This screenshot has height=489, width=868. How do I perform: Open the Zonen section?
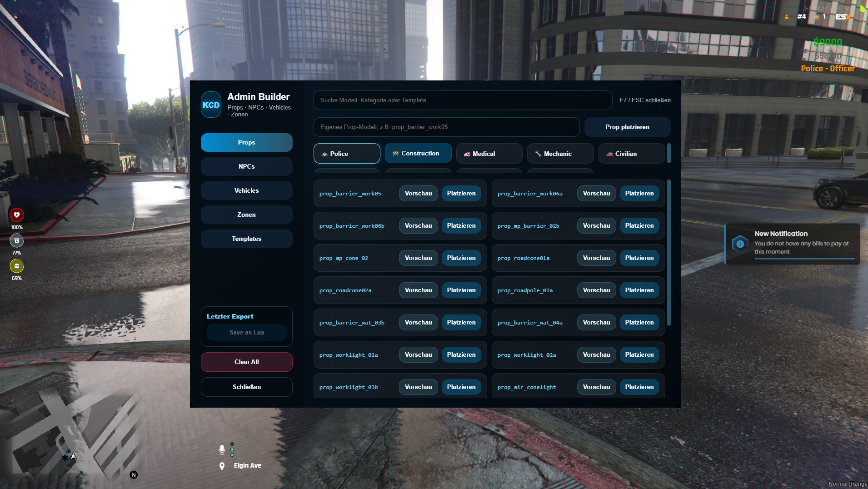coord(247,215)
